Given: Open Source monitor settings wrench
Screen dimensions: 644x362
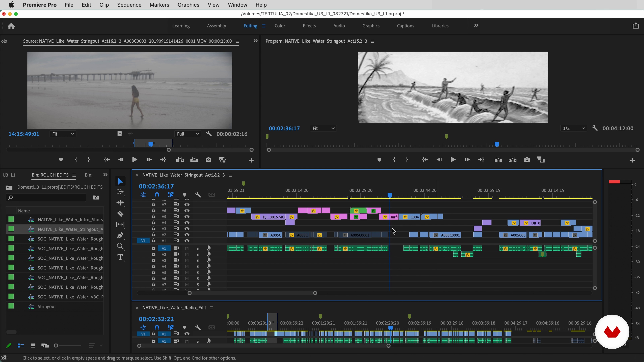Looking at the screenshot, I should 209,134.
